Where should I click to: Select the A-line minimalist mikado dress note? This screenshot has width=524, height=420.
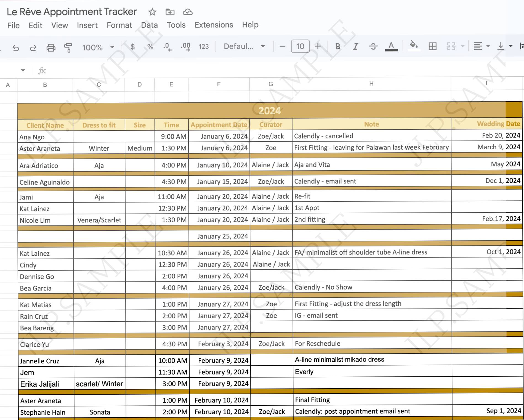(x=373, y=360)
